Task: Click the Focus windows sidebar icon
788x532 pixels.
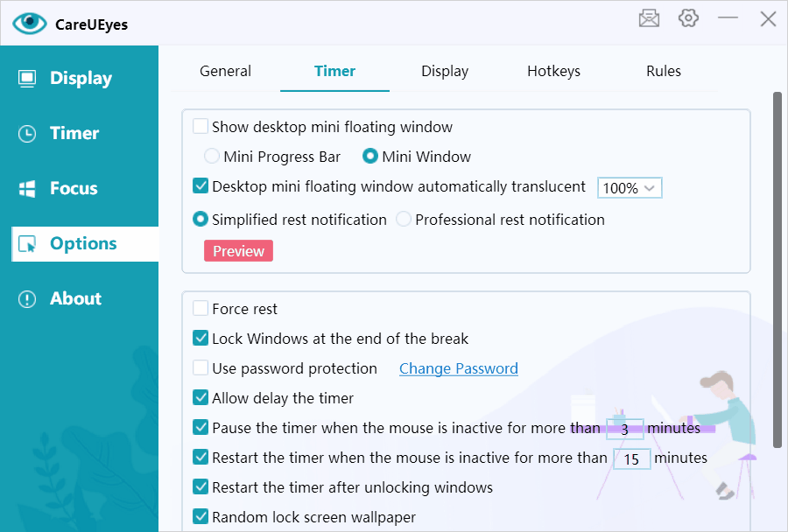Action: coord(27,189)
